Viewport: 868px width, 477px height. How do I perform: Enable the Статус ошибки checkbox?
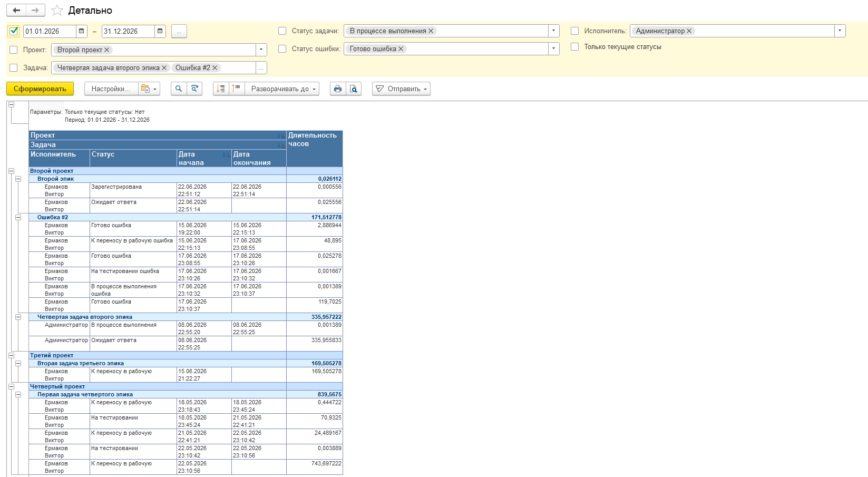tap(282, 48)
